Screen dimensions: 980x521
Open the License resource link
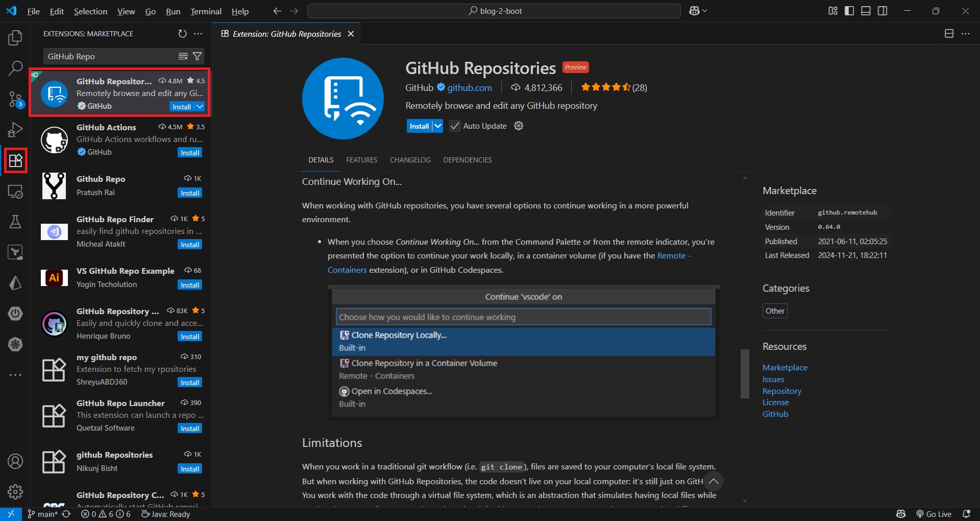point(775,402)
